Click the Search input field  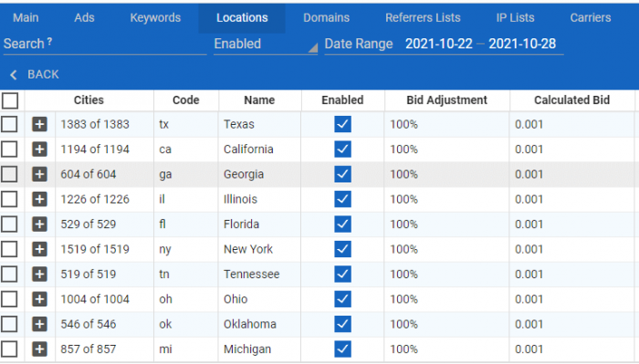click(105, 44)
